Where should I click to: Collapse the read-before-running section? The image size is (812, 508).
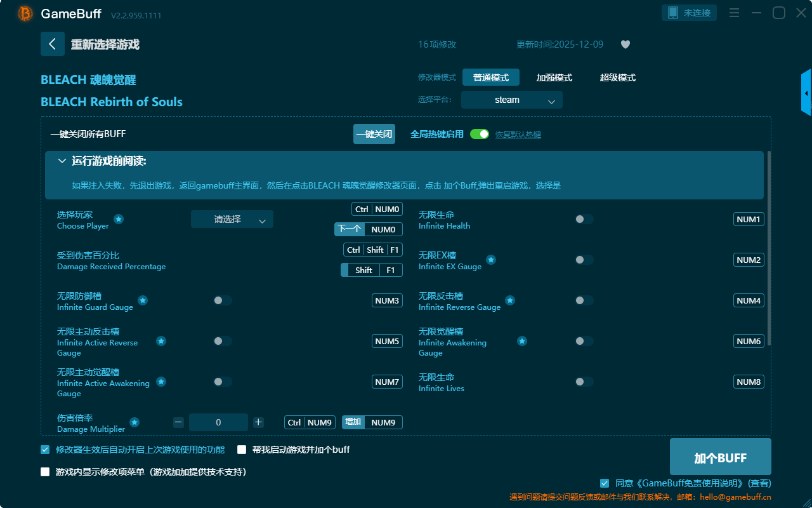coord(62,161)
